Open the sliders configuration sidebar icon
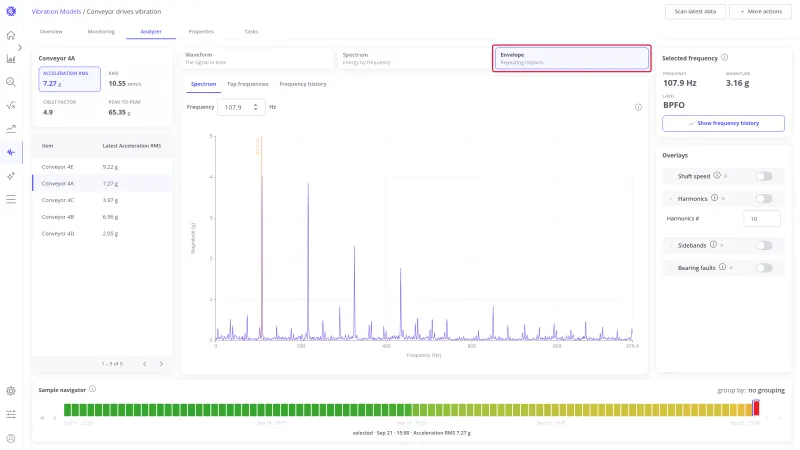800x450 pixels. click(x=11, y=414)
